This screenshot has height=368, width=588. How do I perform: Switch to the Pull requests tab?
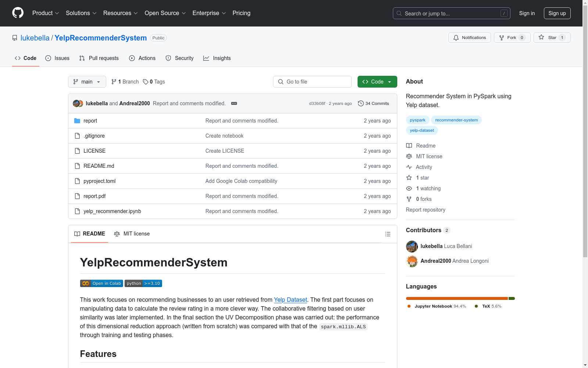click(x=99, y=58)
